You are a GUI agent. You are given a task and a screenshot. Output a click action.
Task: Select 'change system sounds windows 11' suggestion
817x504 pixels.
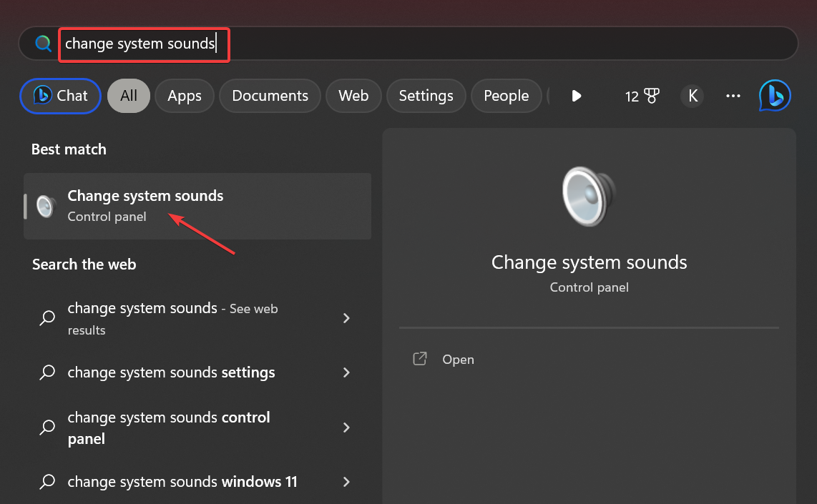click(x=197, y=482)
